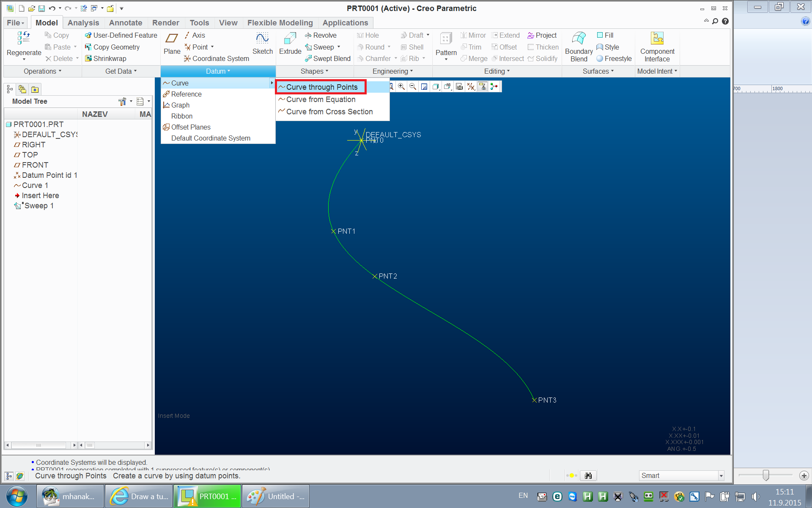The height and width of the screenshot is (508, 812).
Task: Zoom out using graphics toolbar
Action: pos(413,86)
